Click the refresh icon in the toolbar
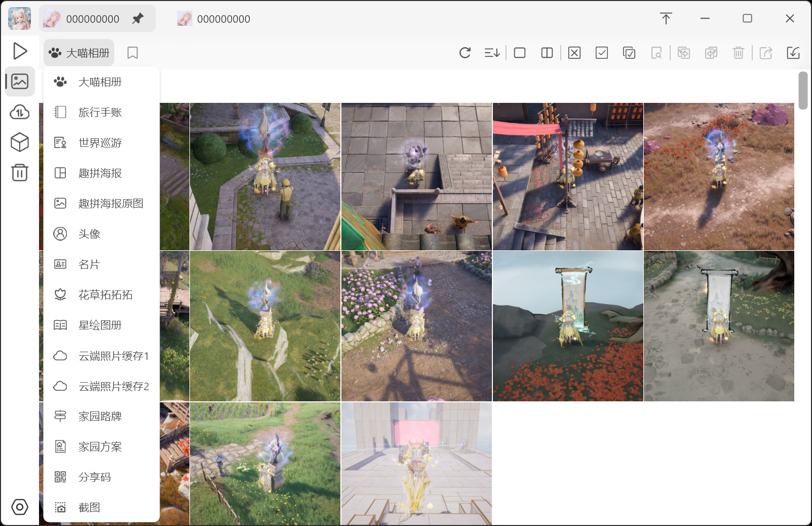 pos(465,53)
